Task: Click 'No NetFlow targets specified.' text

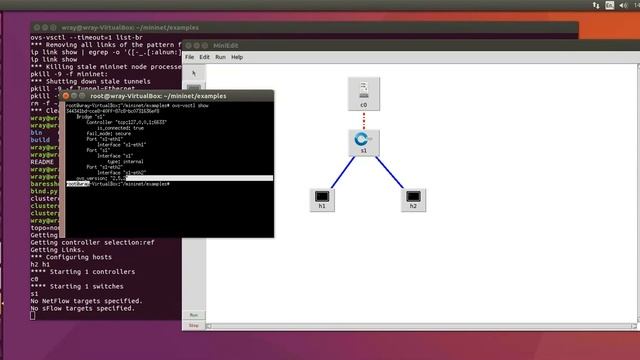Action: 87,301
